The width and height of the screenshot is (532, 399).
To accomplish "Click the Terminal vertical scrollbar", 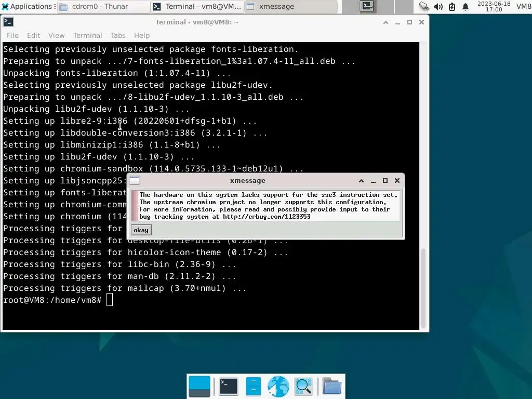I will point(423,288).
